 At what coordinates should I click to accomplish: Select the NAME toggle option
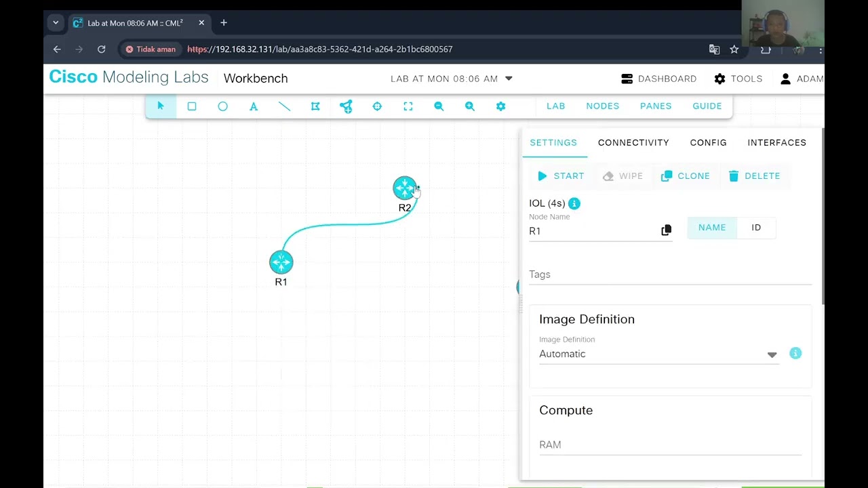(712, 228)
